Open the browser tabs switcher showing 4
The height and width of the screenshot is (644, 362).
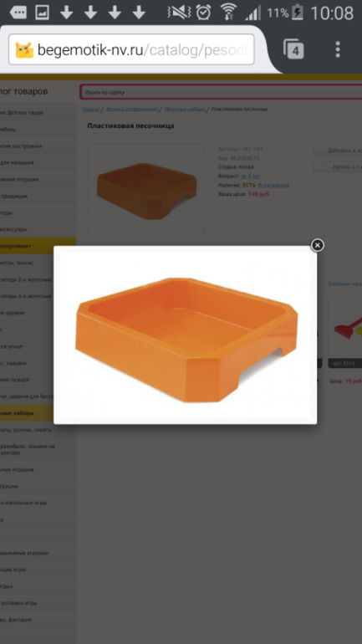click(x=294, y=49)
